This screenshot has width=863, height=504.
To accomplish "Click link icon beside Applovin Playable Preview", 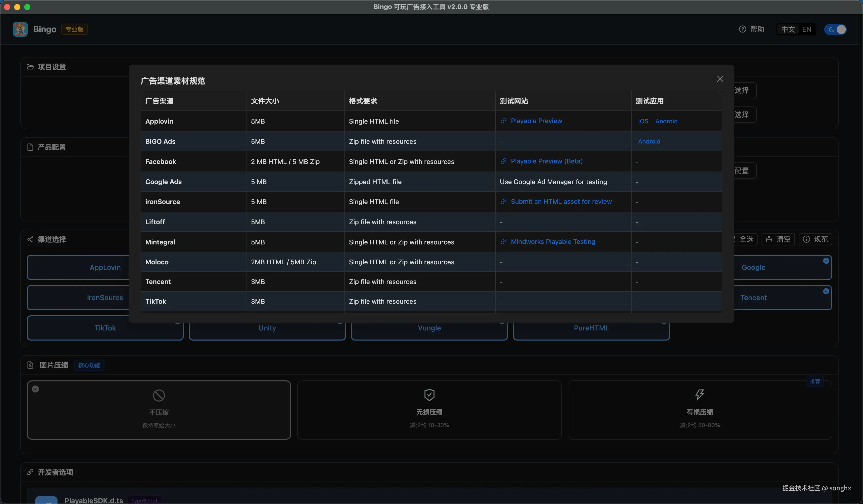I will pos(503,121).
